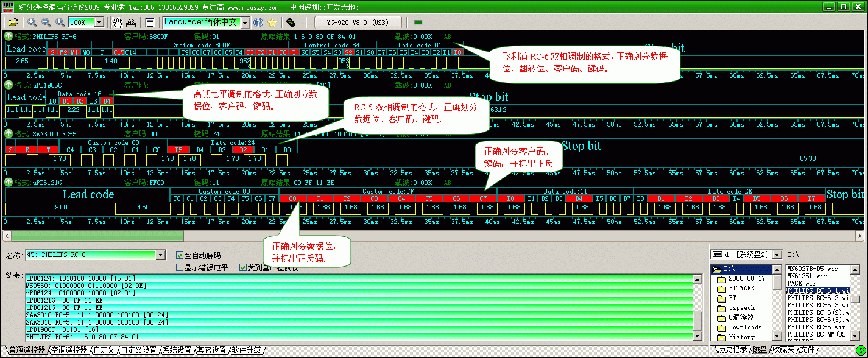Click the open file folder icon
868x358 pixels.
13,23
